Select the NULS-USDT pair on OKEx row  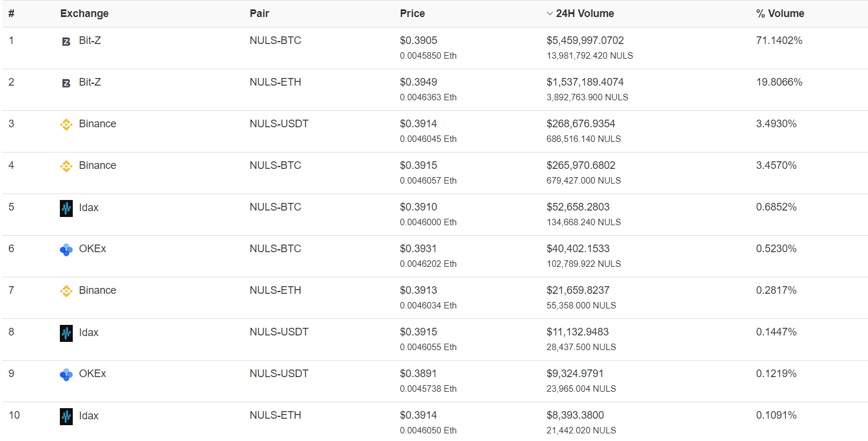[x=279, y=374]
